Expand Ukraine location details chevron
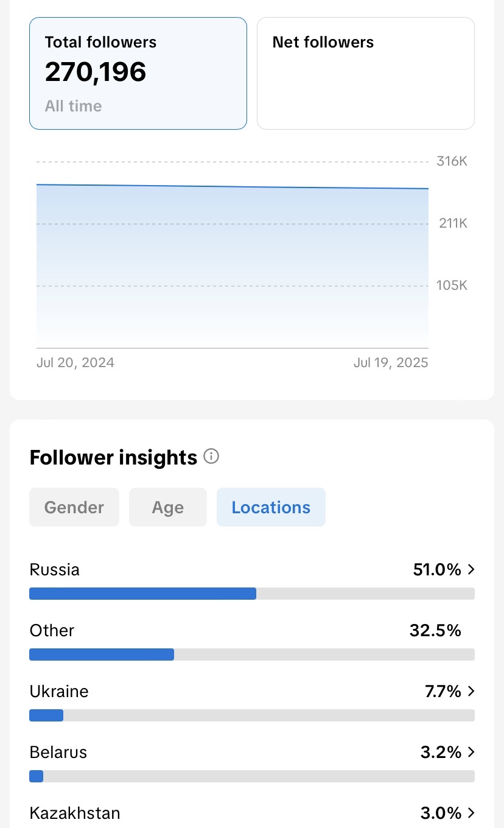Viewport: 504px width, 828px height. point(471,692)
